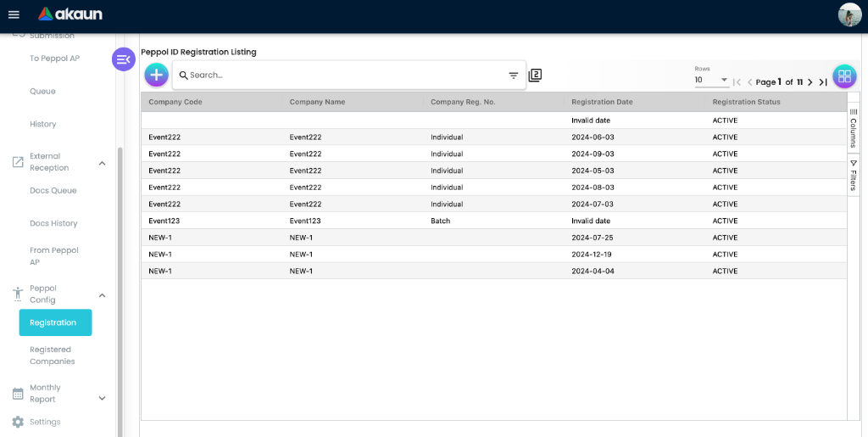Select NEW-1 row dated 2024-07-25

click(494, 237)
